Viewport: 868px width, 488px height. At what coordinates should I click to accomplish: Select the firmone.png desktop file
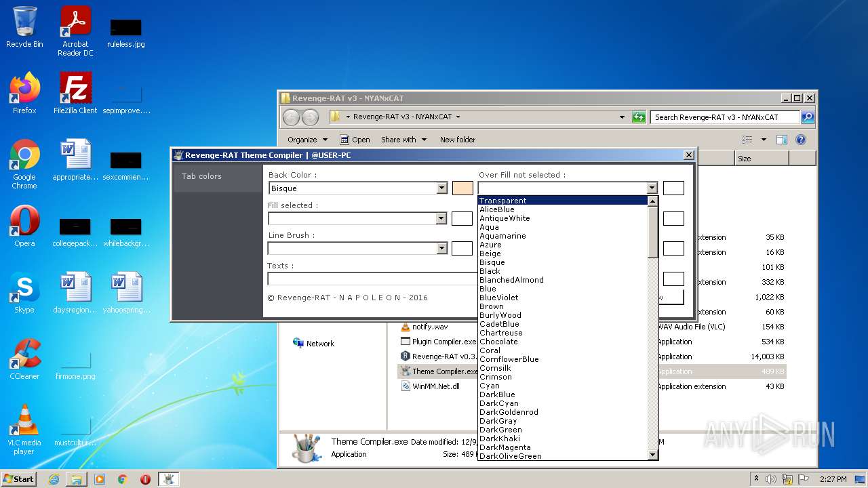(75, 366)
